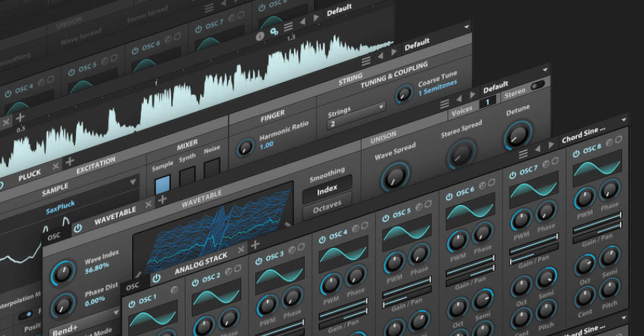Screen dimensions: 644x336
Task: Open the Default preset name in Pluck panel header
Action: [x=417, y=44]
